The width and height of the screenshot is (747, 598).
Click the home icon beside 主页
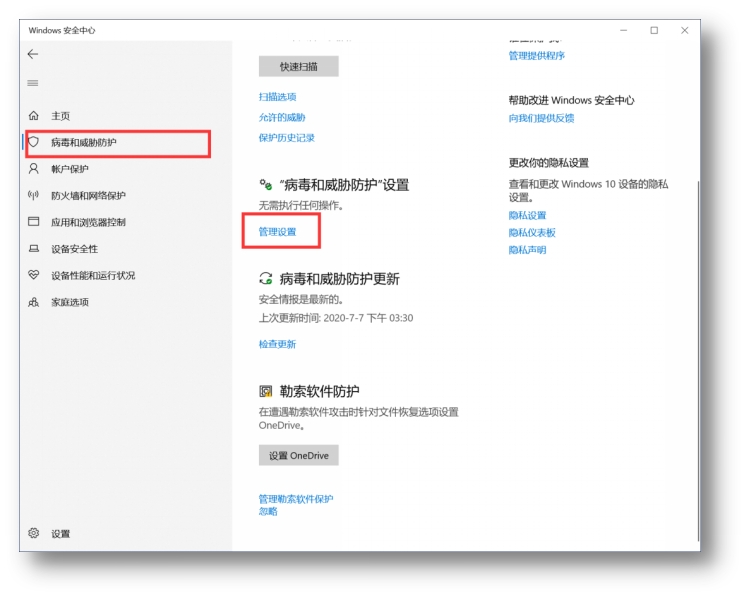coord(34,115)
